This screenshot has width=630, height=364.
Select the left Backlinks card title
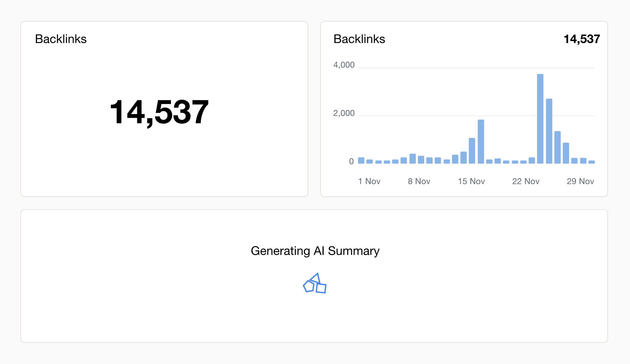tap(61, 39)
